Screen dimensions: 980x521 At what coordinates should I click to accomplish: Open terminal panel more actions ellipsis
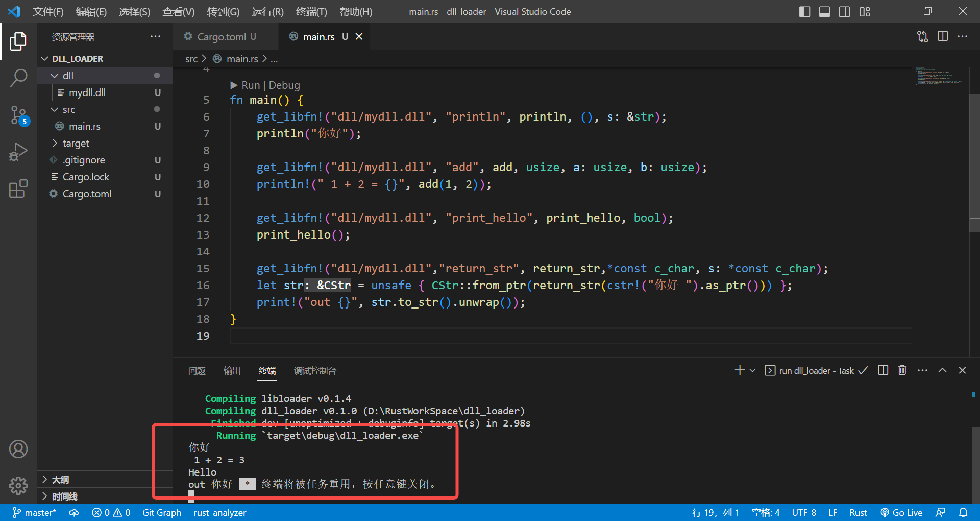coord(922,370)
